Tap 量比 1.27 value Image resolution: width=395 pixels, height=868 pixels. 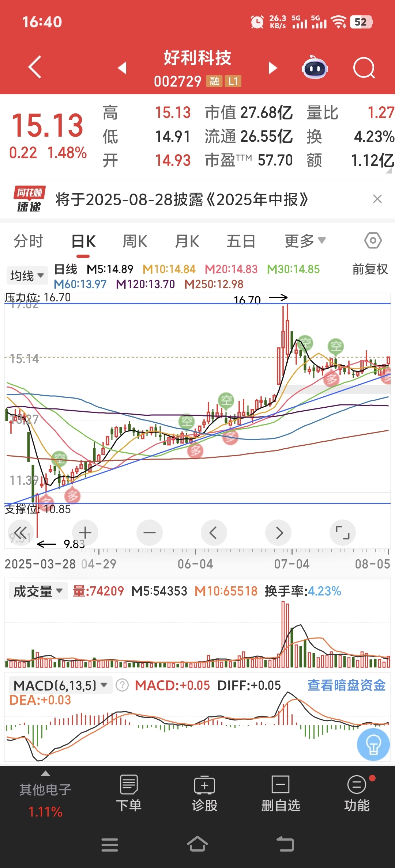point(350,113)
